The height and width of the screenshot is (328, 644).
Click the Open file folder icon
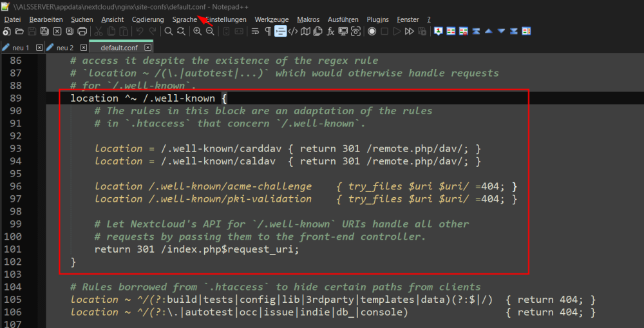(19, 31)
